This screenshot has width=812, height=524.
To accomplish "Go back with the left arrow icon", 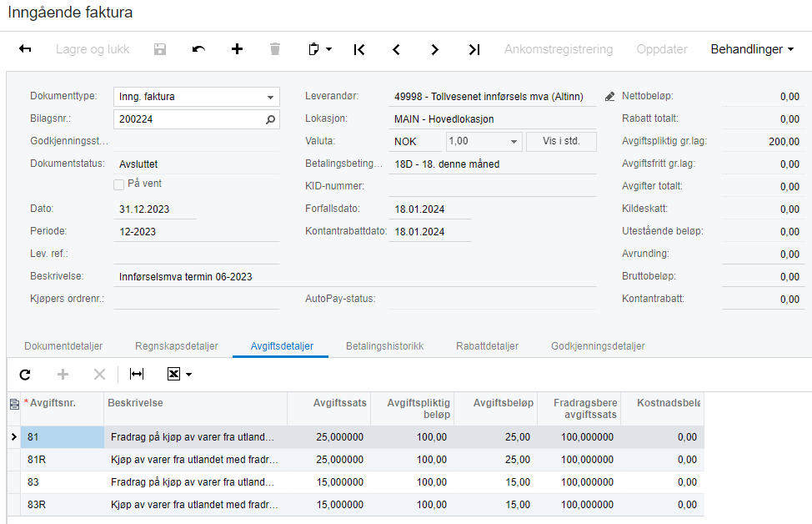I will pos(25,48).
